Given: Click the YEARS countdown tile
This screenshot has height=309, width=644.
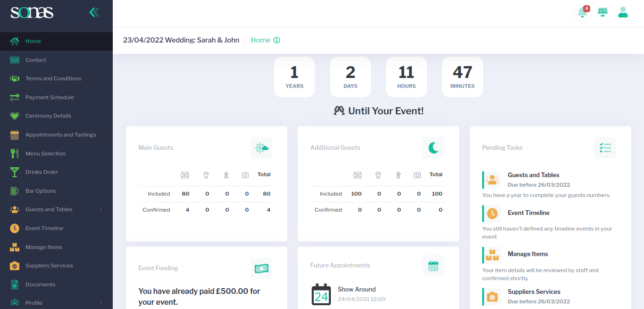Looking at the screenshot, I should [x=294, y=77].
